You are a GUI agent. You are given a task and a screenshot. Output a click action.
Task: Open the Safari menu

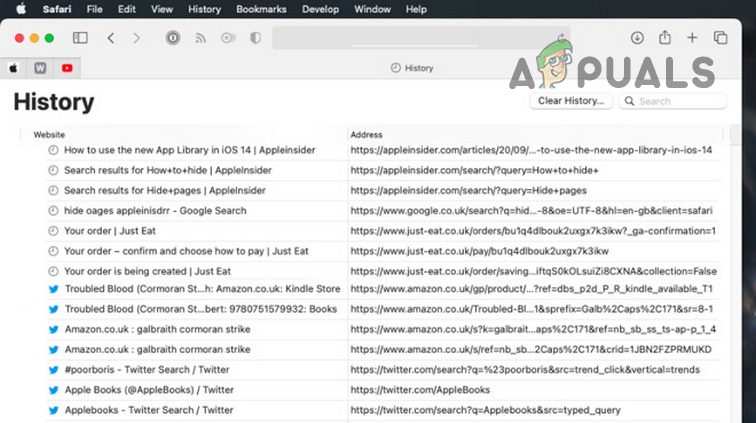pos(56,9)
